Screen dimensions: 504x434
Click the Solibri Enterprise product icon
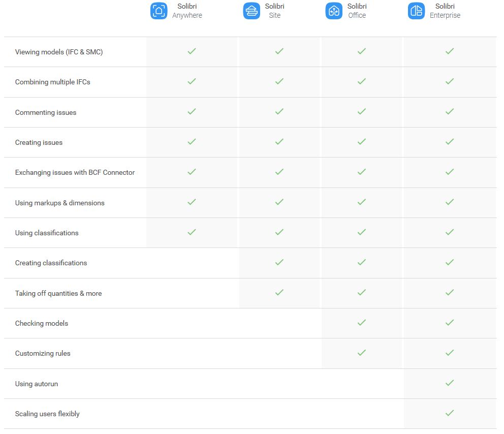click(416, 11)
